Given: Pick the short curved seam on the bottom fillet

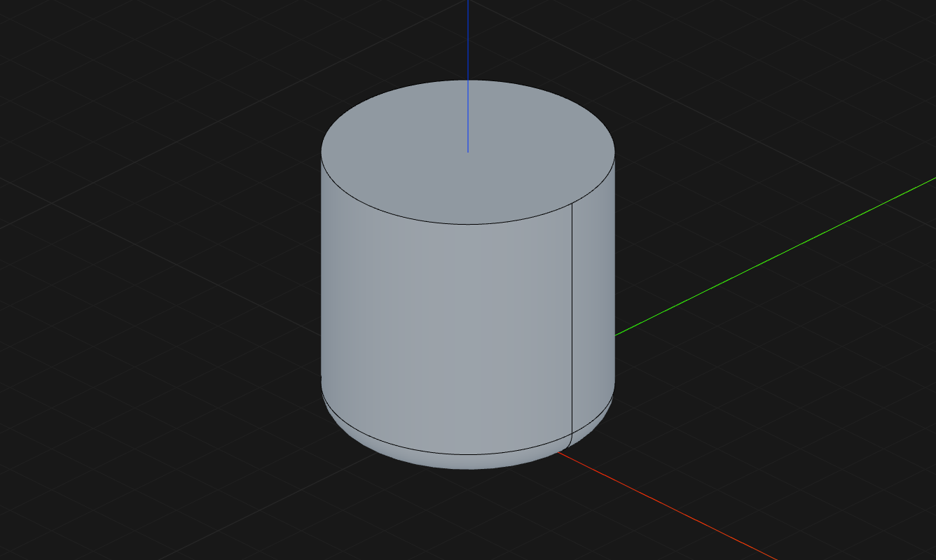Looking at the screenshot, I should coord(569,441).
